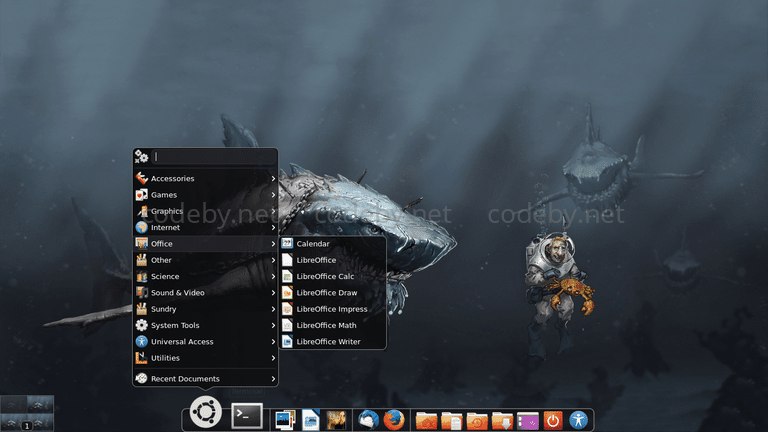The width and height of the screenshot is (768, 432).
Task: Expand the Accessories submenu arrow
Action: click(273, 179)
